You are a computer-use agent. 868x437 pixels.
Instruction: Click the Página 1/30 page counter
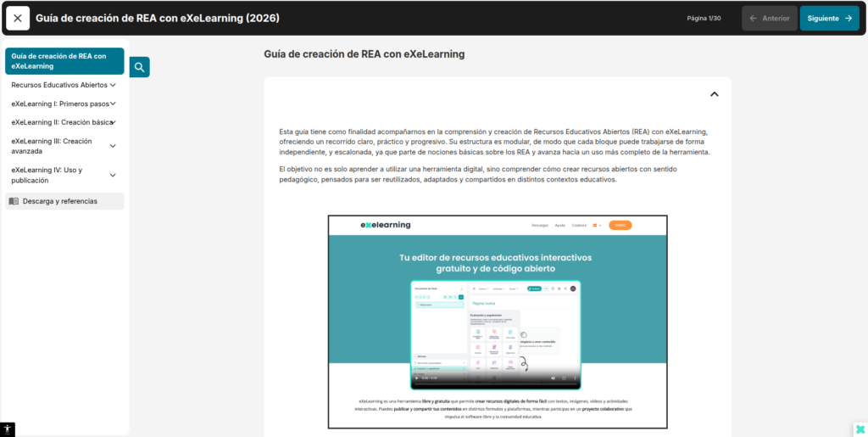coord(704,19)
